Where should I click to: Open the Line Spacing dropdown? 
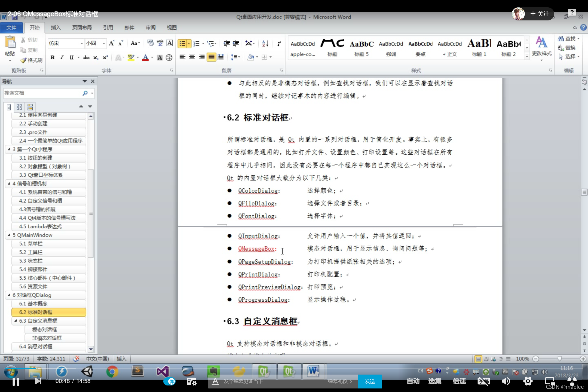pyautogui.click(x=235, y=57)
